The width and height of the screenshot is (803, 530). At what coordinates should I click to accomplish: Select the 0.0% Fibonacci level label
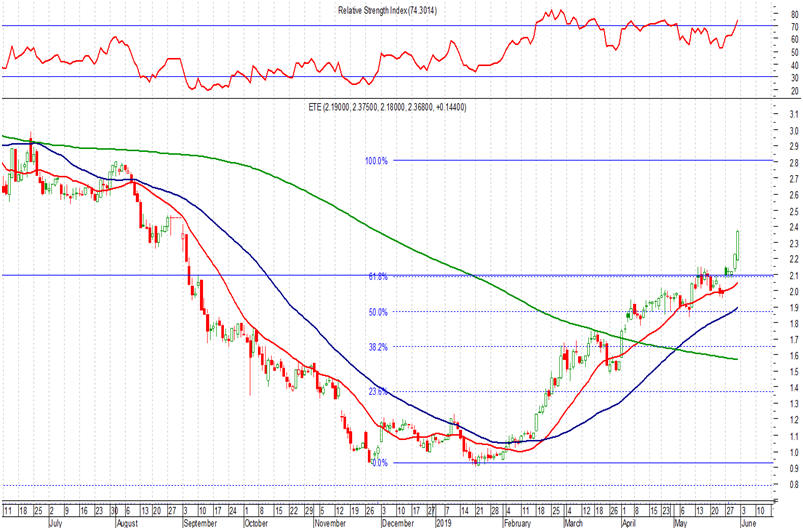[379, 463]
